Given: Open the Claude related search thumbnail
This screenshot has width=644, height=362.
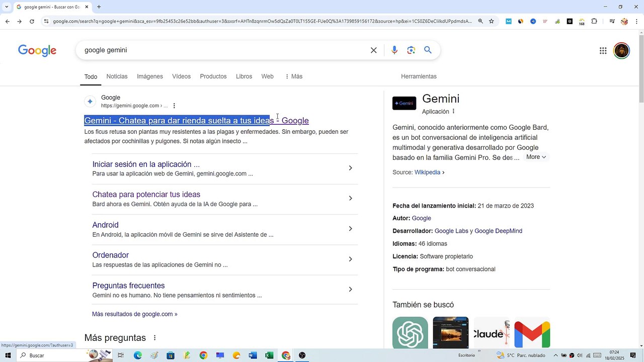Looking at the screenshot, I should pos(492,332).
